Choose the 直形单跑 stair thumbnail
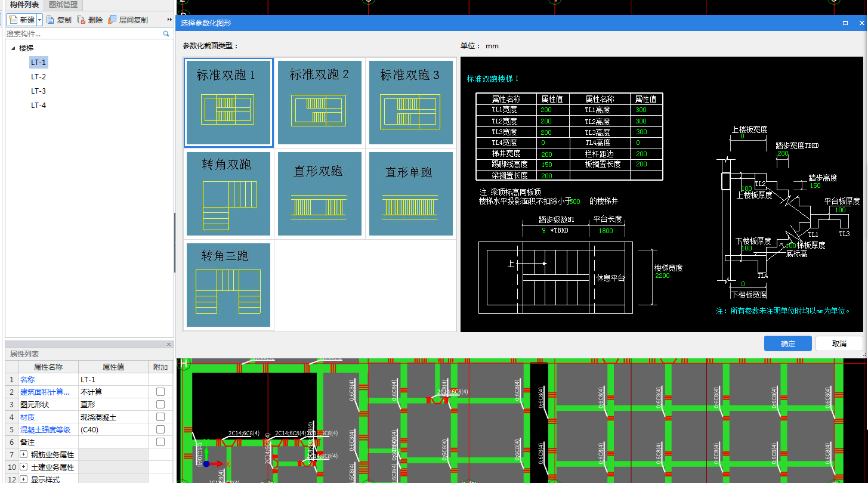The height and width of the screenshot is (483, 868). point(411,194)
